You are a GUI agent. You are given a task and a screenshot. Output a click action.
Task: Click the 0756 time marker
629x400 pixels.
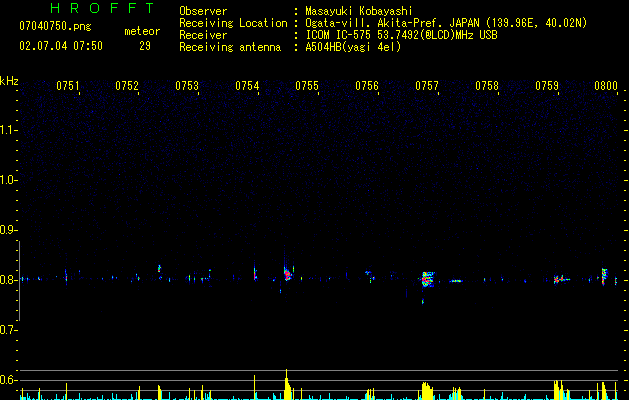pyautogui.click(x=367, y=86)
